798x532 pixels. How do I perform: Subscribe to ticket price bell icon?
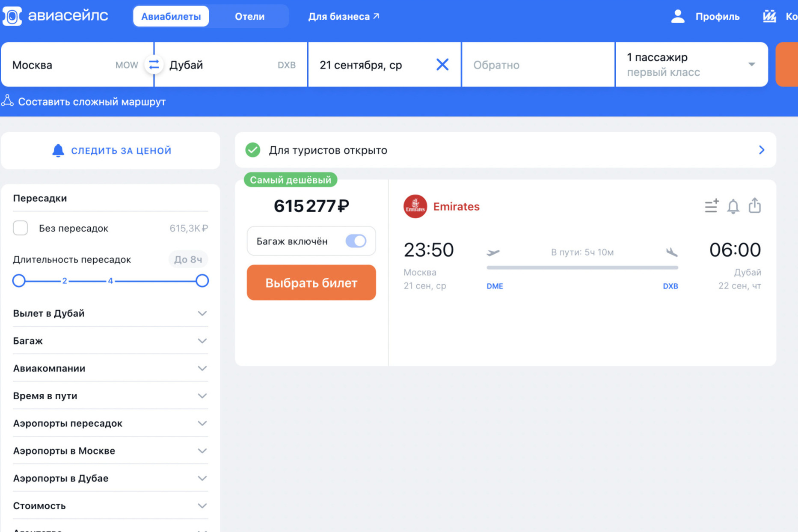[x=733, y=206]
